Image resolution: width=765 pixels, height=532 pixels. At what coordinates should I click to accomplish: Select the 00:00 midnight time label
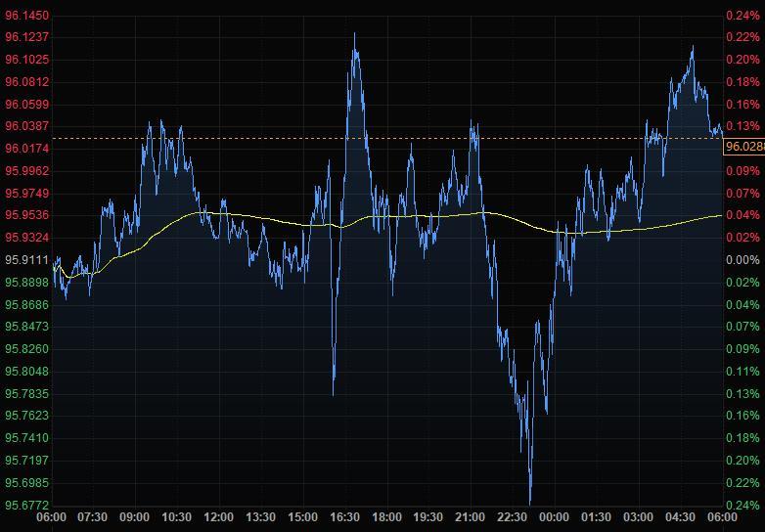(554, 517)
